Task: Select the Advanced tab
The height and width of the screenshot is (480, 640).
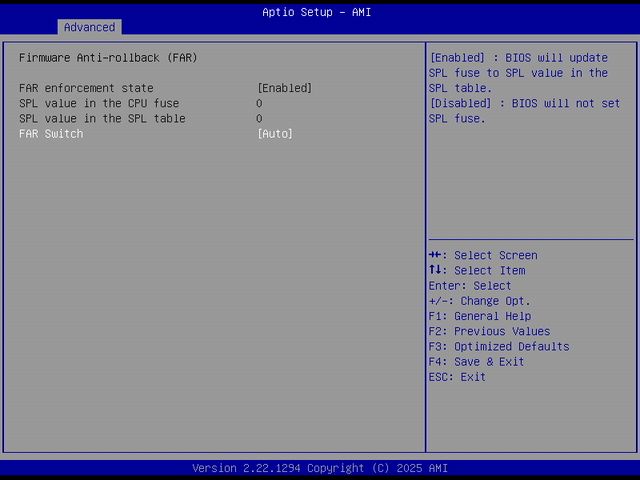Action: [89, 27]
